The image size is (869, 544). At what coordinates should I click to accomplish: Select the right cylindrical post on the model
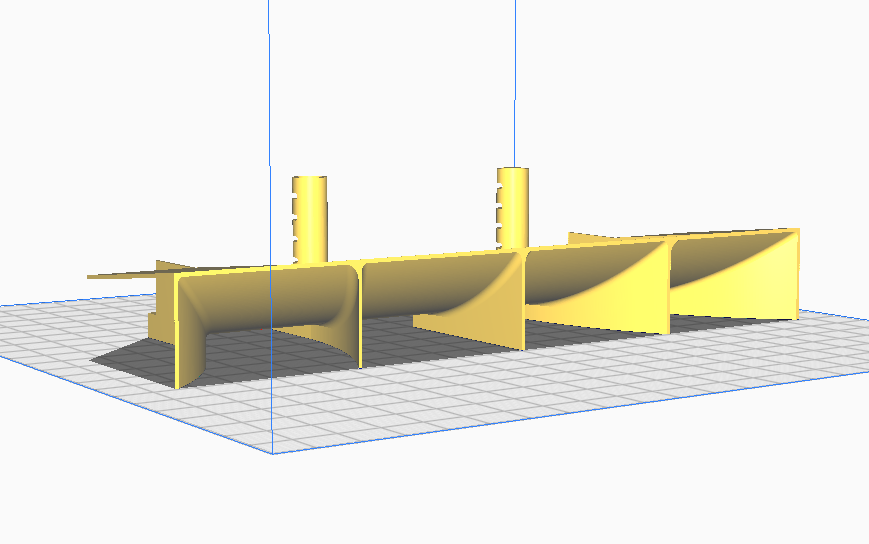click(x=513, y=208)
